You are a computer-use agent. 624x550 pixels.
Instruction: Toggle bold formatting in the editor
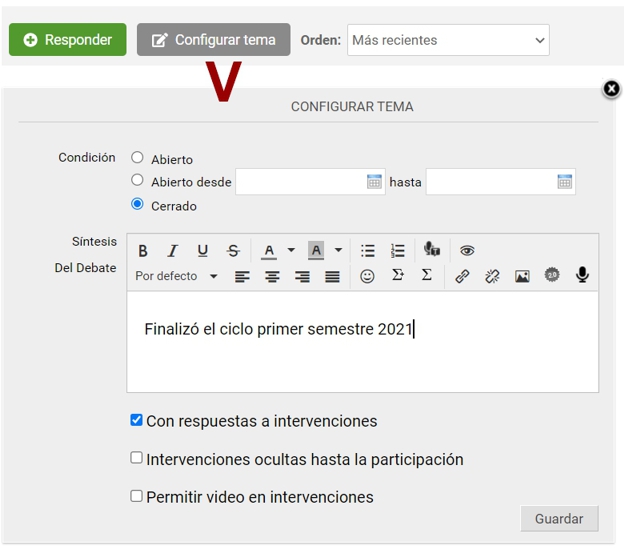click(x=143, y=251)
